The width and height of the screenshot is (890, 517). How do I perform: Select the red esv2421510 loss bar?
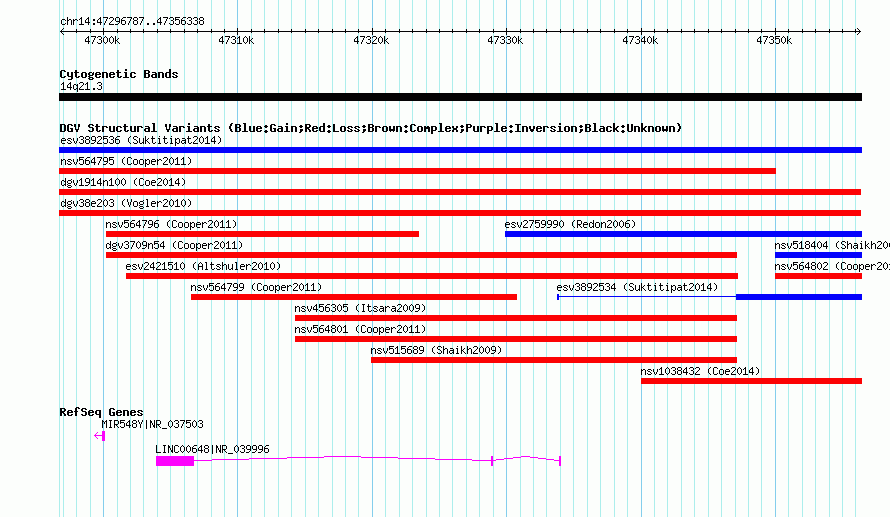coord(432,276)
